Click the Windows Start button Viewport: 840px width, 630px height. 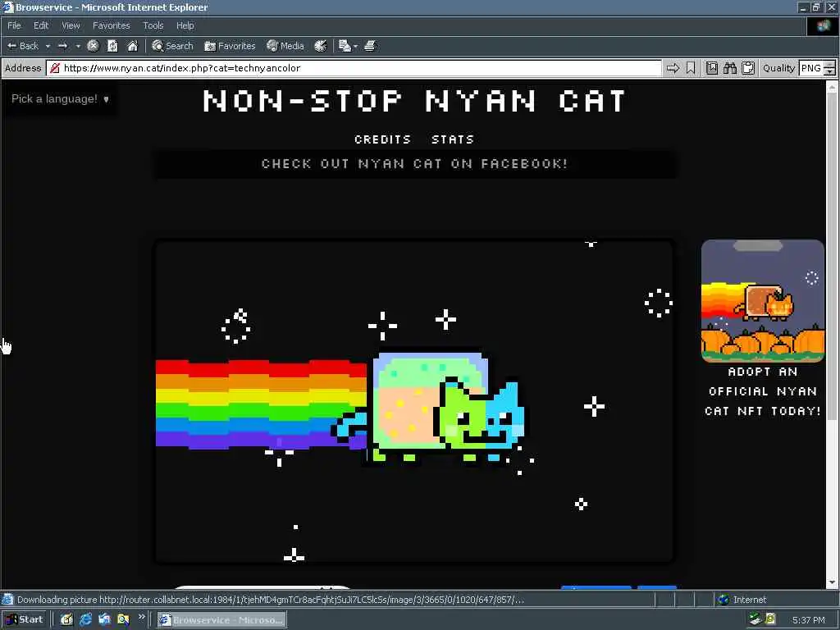[x=24, y=620]
